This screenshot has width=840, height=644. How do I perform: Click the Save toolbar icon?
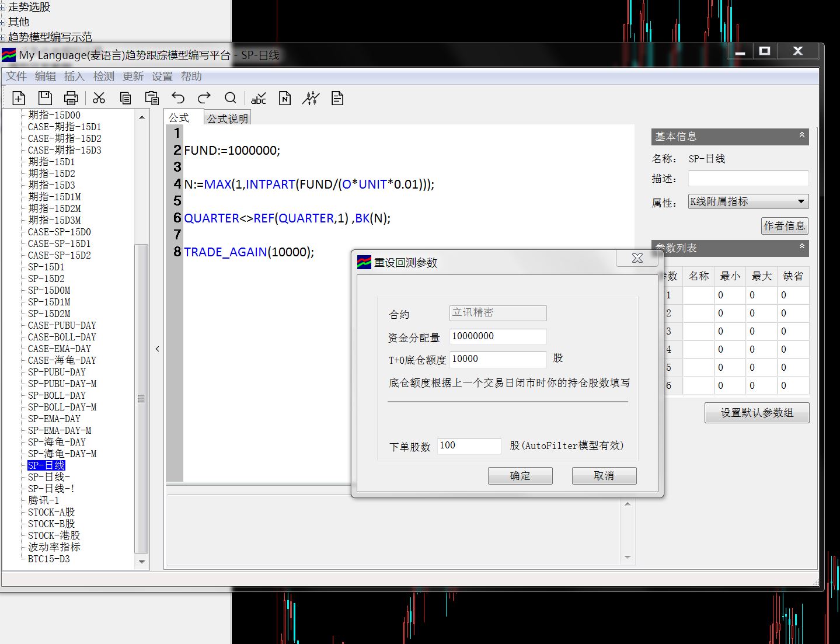point(45,98)
